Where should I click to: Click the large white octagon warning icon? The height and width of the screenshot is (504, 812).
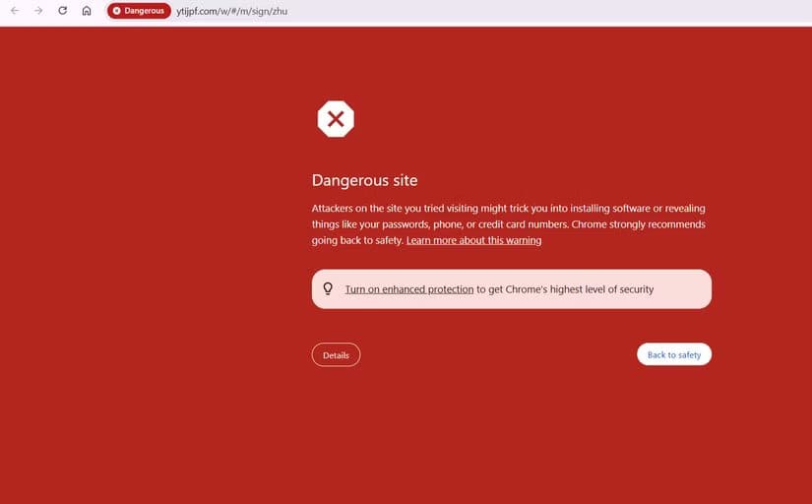[335, 120]
